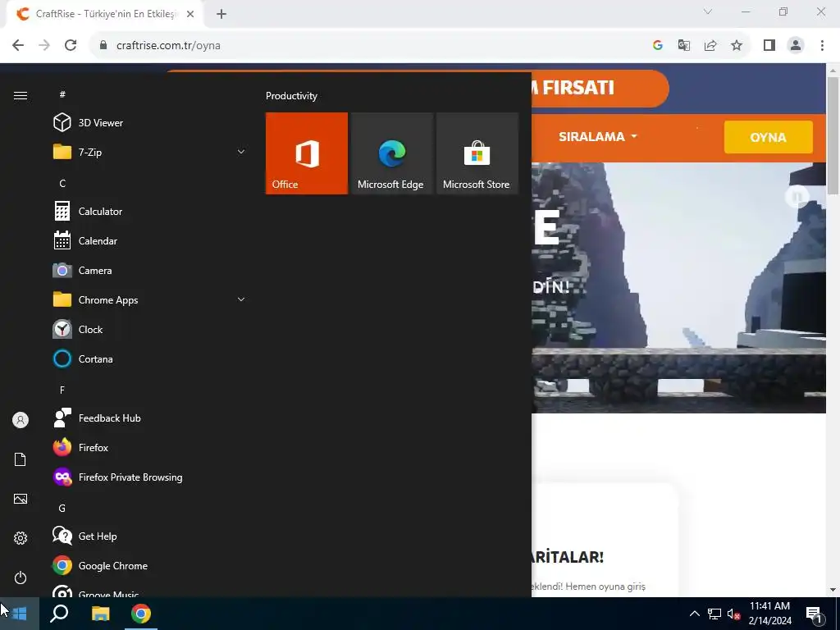Open the Microsoft Store tile
Viewport: 840px width, 630px height.
477,153
